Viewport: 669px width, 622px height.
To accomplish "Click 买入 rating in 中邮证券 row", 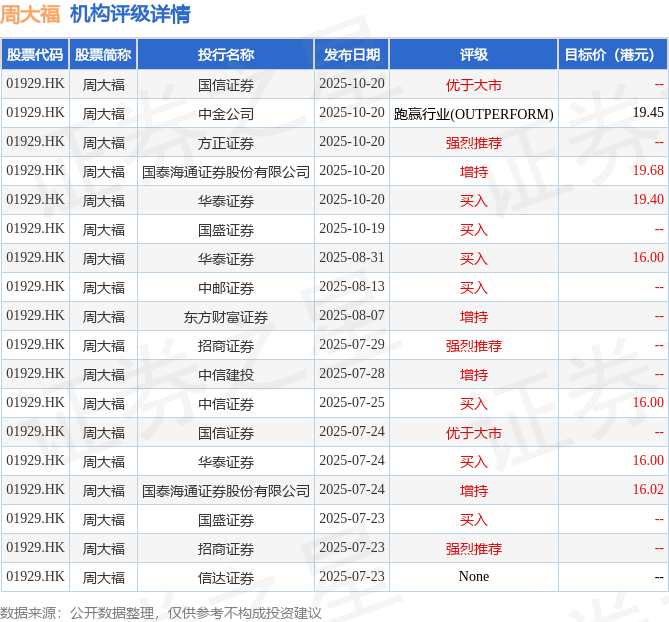I will coord(474,288).
